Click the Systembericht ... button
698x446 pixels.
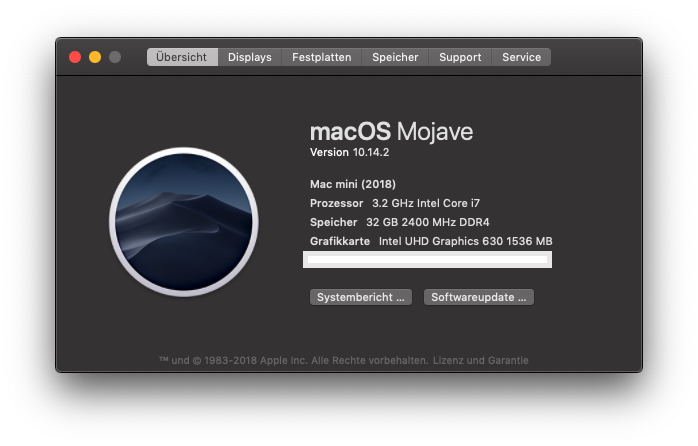point(361,297)
